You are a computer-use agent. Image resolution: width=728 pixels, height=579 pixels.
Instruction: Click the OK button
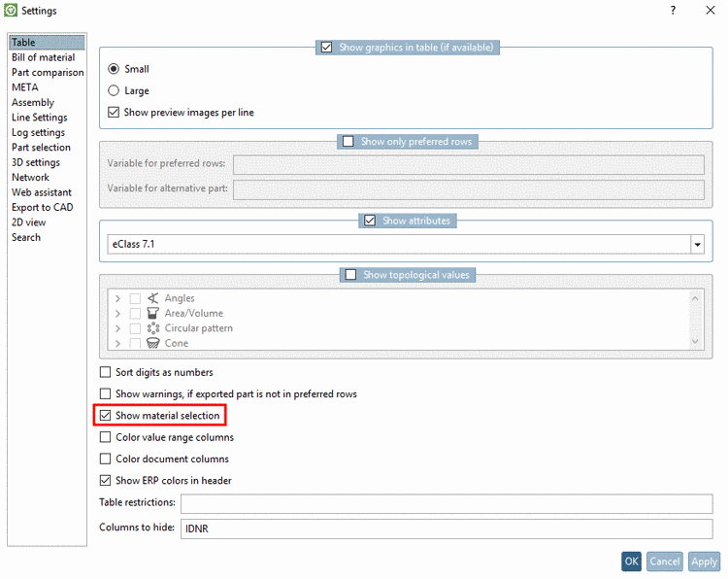(x=631, y=562)
